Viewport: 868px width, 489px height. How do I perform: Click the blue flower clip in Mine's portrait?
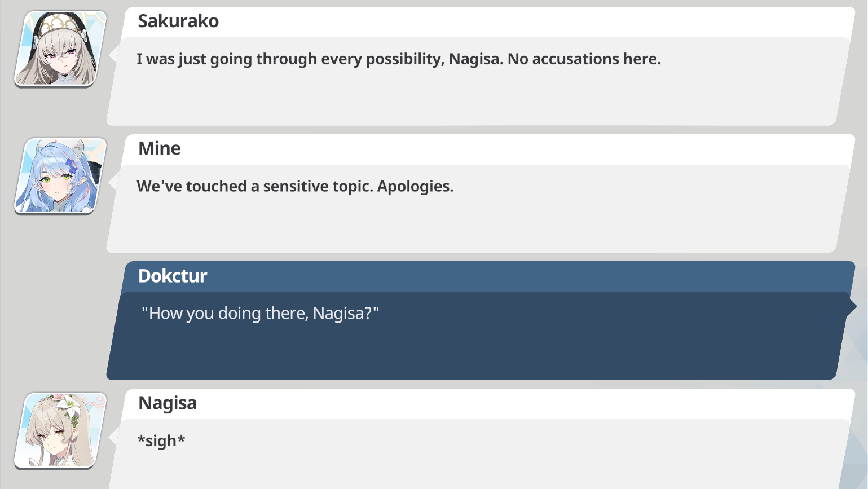click(x=71, y=165)
